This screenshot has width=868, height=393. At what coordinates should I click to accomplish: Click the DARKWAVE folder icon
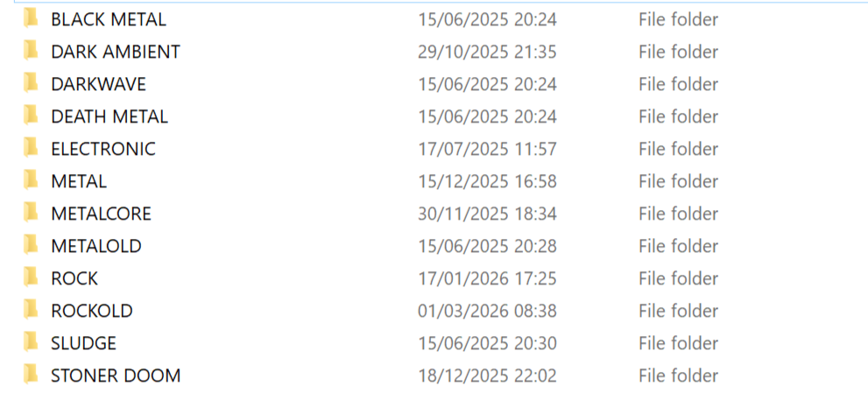pos(31,84)
